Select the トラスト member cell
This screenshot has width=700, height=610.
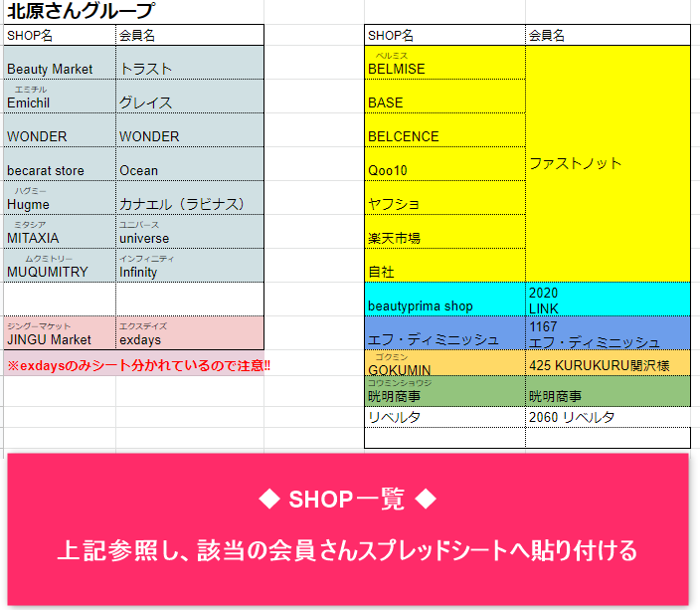(x=190, y=62)
